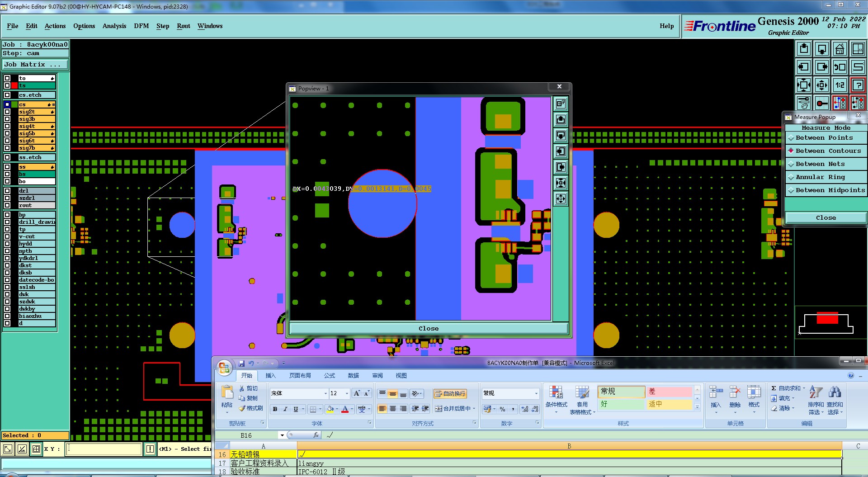Open the font name dropdown showing 宋体
The image size is (868, 477).
coord(325,393)
